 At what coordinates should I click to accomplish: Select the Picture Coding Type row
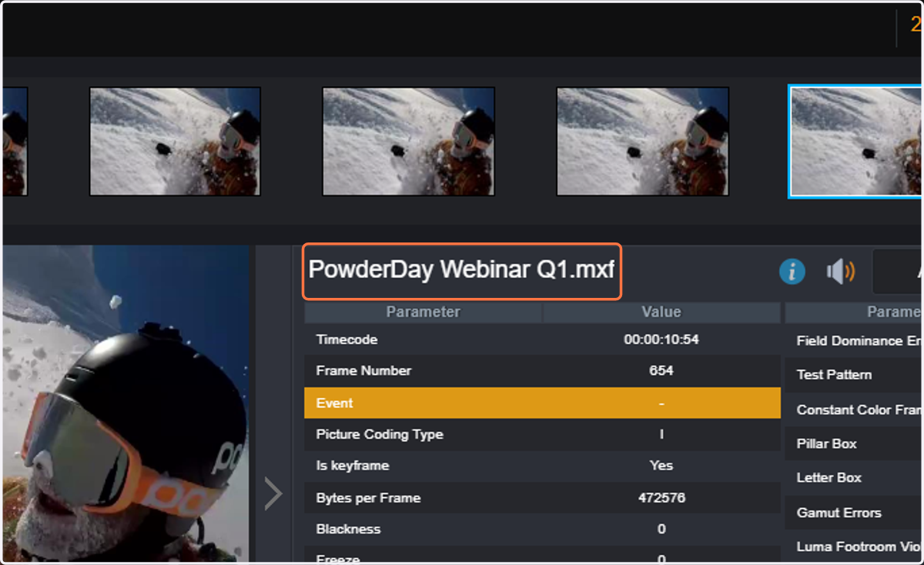[x=542, y=434]
